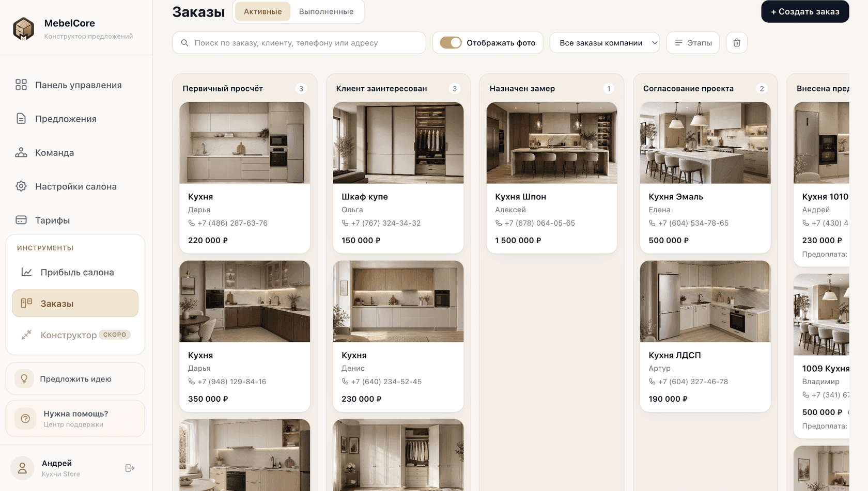
Task: Click the question mark help icon
Action: (x=25, y=419)
